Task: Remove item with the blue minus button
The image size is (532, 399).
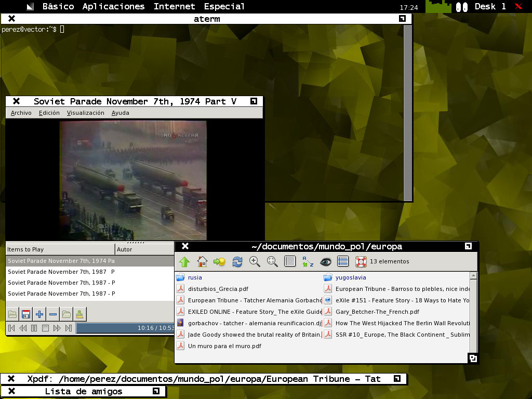Action: pos(53,314)
